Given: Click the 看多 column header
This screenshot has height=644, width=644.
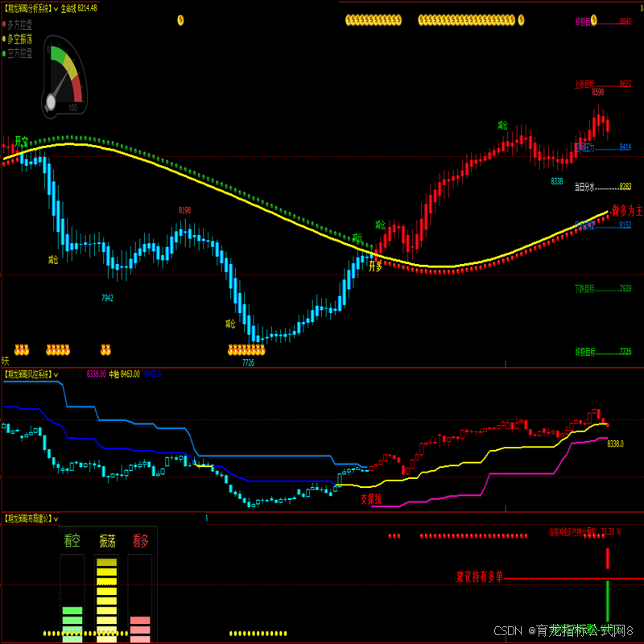Looking at the screenshot, I should tap(140, 541).
